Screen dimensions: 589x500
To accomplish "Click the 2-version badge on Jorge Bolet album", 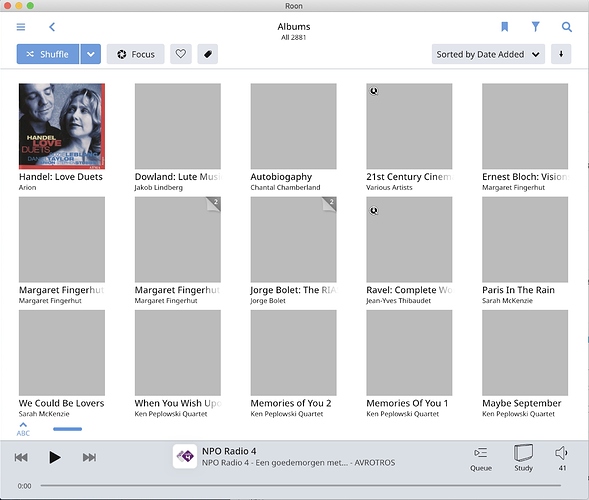I will (329, 204).
